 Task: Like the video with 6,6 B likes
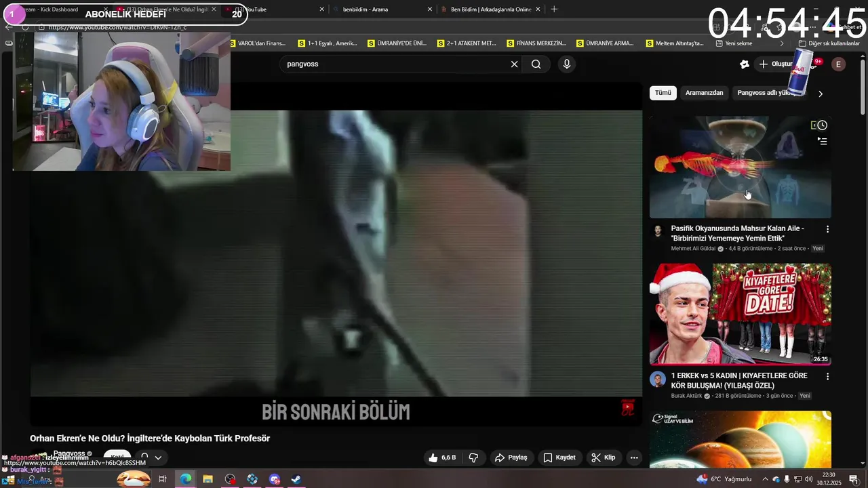[x=442, y=457]
